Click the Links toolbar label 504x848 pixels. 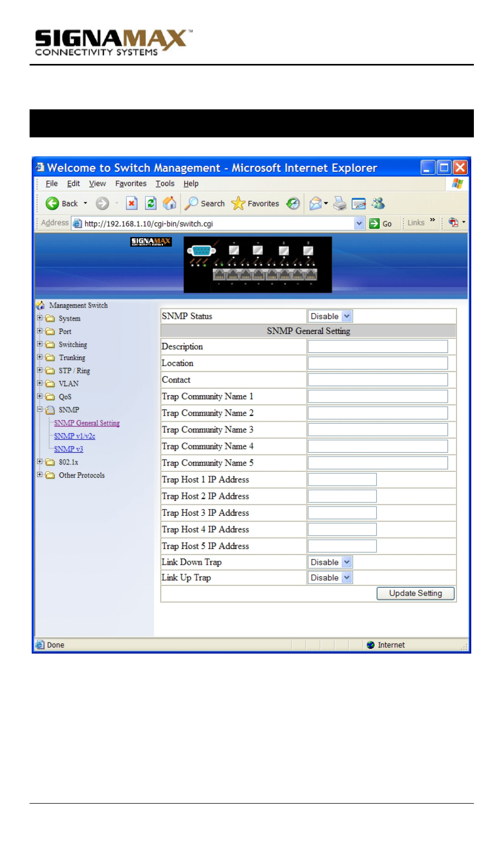tap(416, 223)
